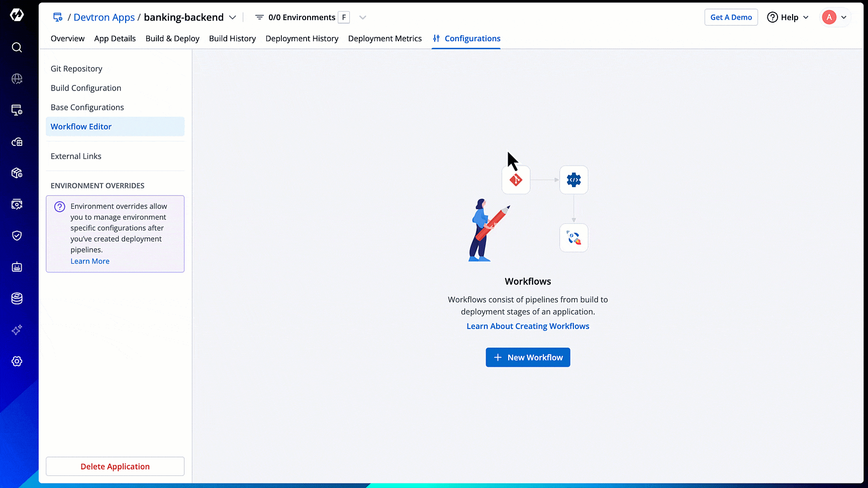Viewport: 868px width, 488px height.
Task: Click the security shield sidebar icon
Action: (17, 235)
